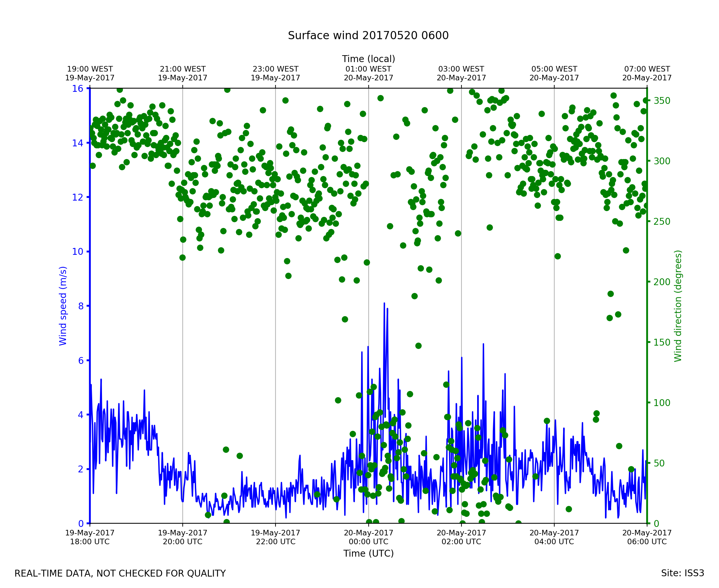Click the 'Time (local)' top axis label
This screenshot has height=588, width=719.
point(368,59)
